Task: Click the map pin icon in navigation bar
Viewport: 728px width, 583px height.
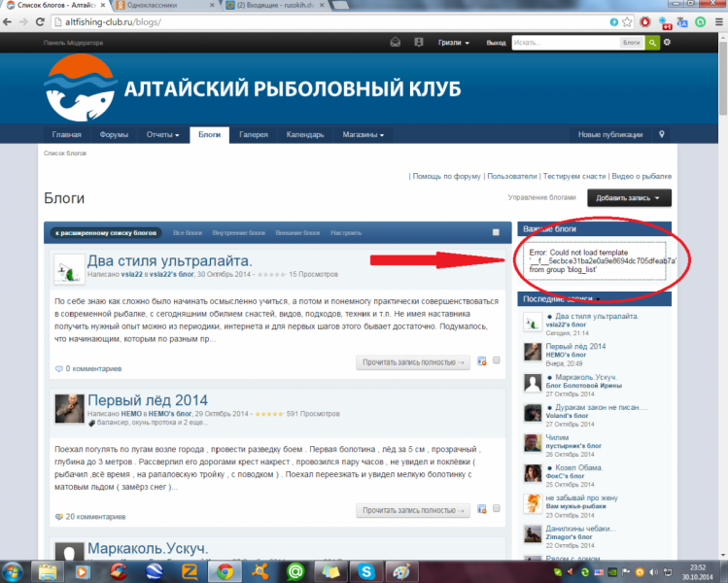Action: coord(662,134)
